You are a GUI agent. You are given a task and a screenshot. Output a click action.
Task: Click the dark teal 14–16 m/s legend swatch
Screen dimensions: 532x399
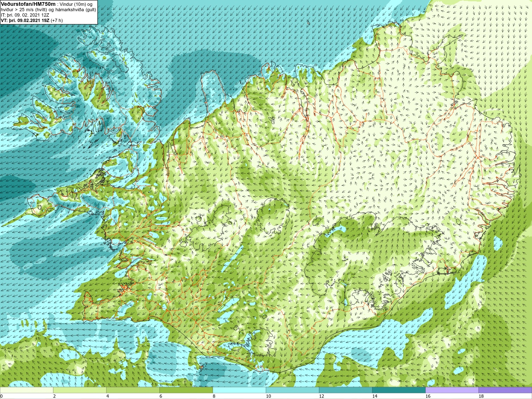399,390
